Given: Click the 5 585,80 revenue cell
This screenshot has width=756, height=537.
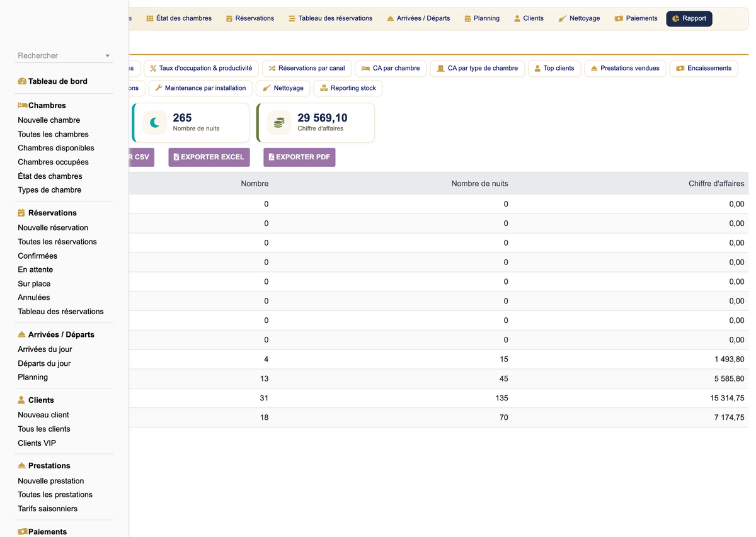Looking at the screenshot, I should (x=729, y=378).
